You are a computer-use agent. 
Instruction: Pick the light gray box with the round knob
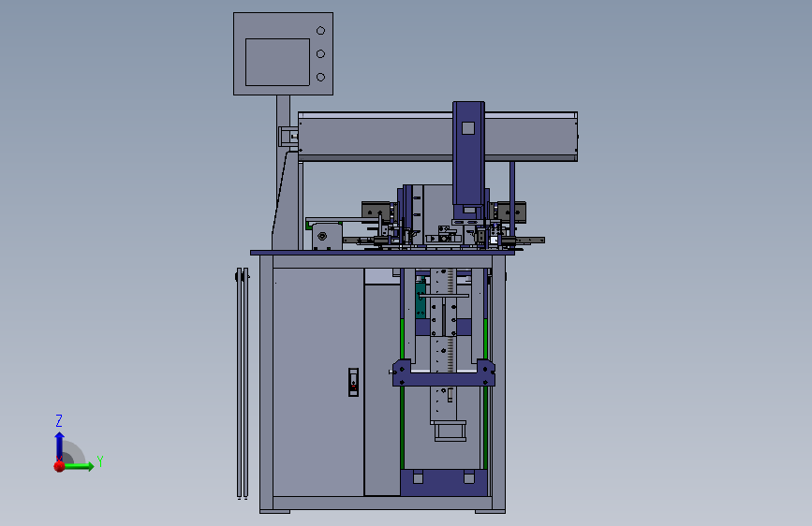point(327,237)
